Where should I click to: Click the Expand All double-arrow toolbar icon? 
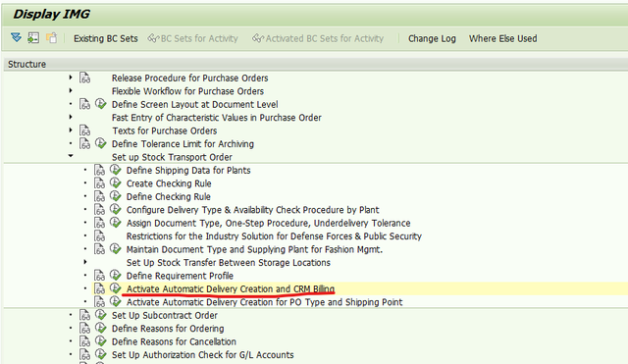click(16, 38)
